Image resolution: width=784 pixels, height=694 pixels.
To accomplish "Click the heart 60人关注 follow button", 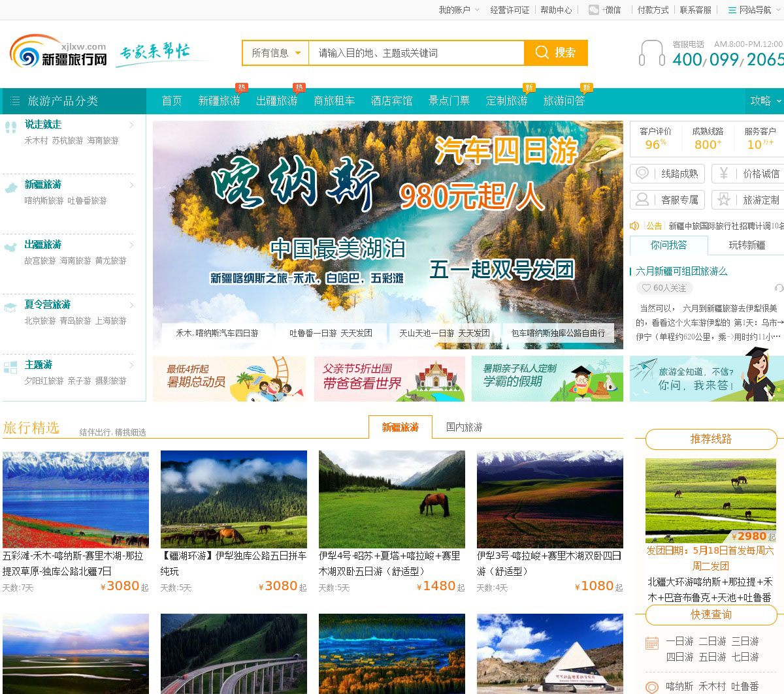I will point(664,288).
